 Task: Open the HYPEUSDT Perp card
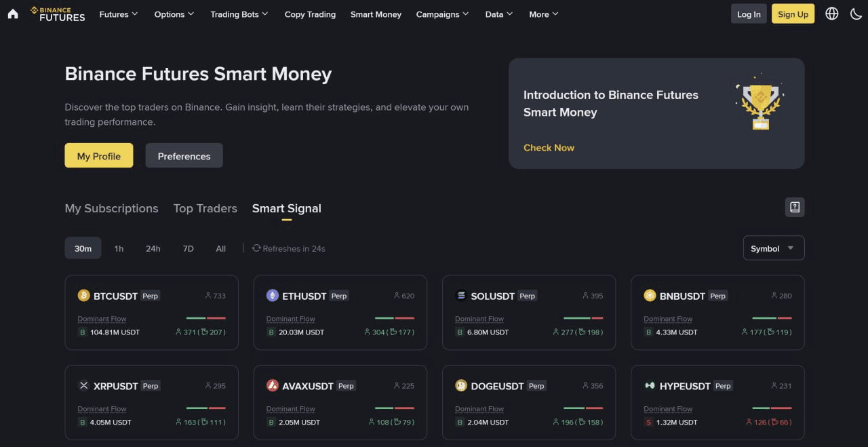pos(717,403)
